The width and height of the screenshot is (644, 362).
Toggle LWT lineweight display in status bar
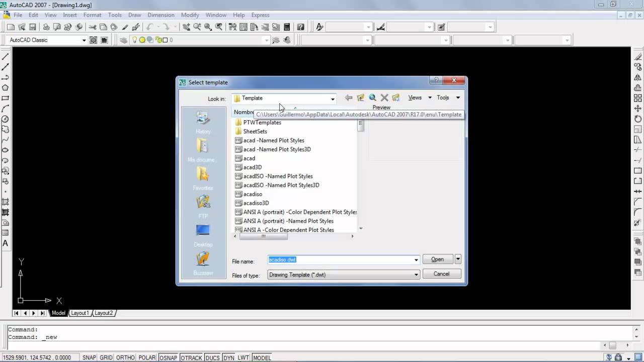click(x=244, y=358)
